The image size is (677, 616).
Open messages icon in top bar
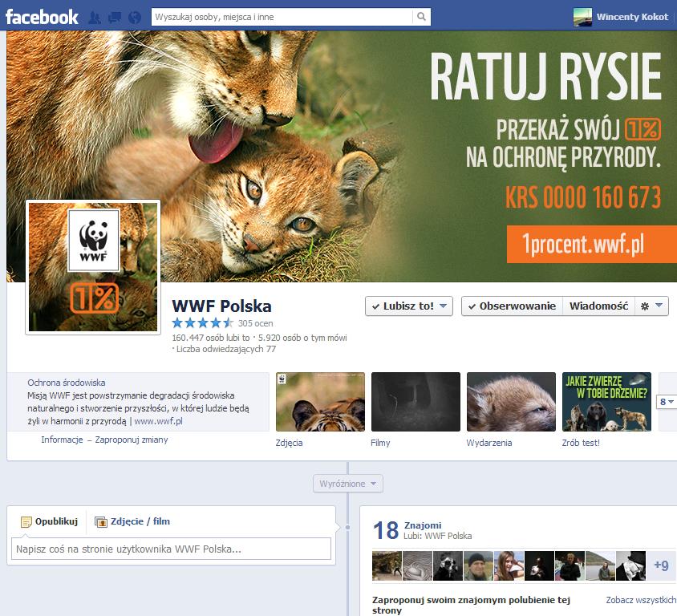(115, 18)
